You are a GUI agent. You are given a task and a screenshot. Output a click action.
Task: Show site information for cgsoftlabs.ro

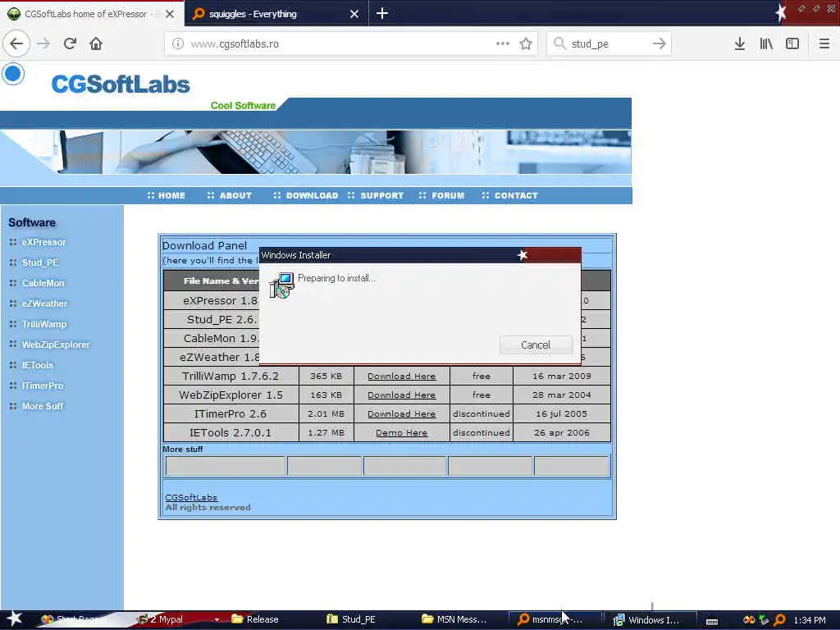(178, 44)
